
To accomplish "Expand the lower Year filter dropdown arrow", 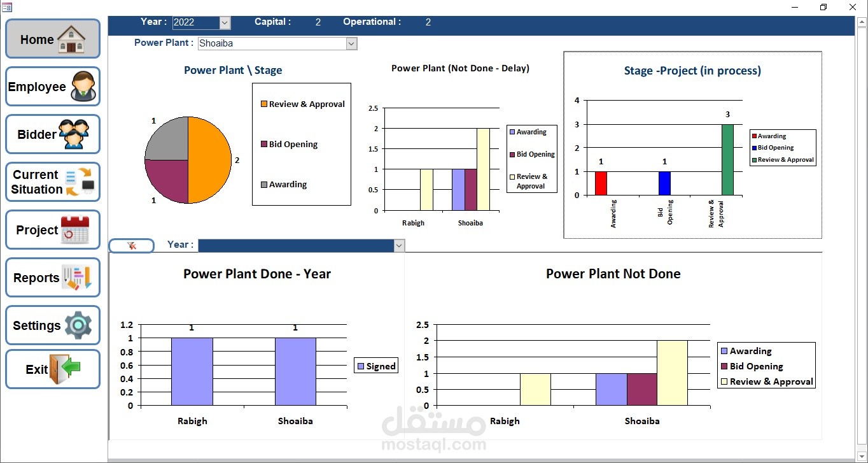I will [399, 245].
